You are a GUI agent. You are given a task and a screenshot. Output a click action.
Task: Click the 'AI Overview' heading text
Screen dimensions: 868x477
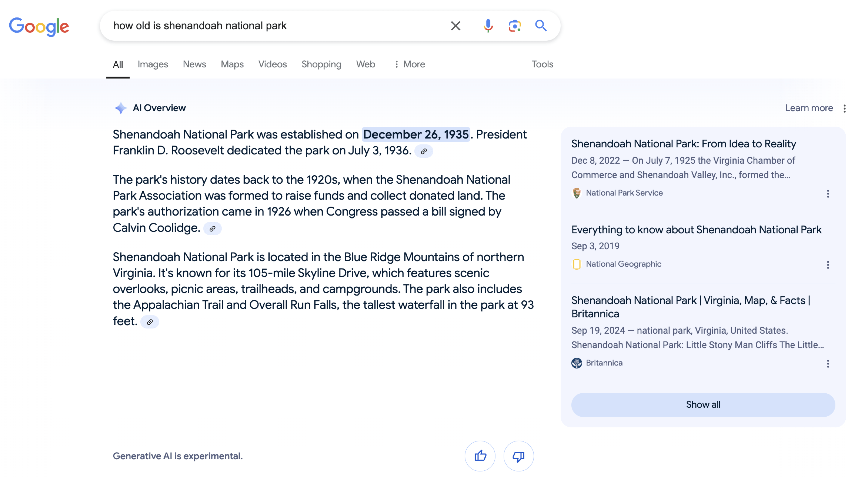tap(159, 108)
